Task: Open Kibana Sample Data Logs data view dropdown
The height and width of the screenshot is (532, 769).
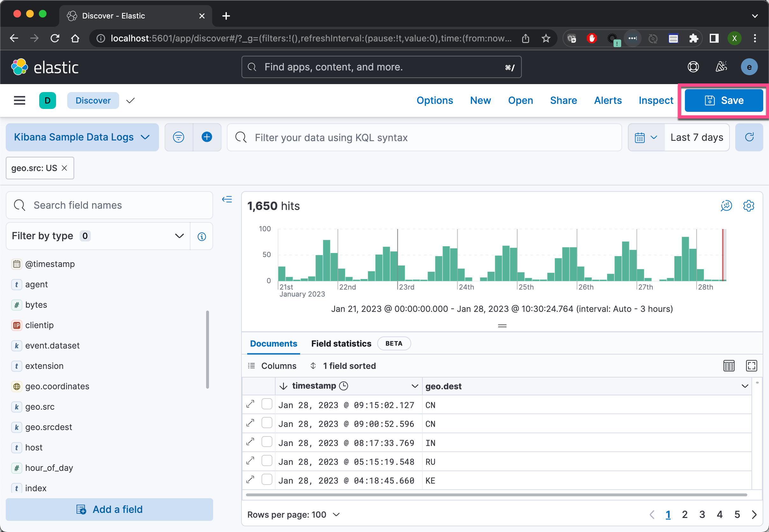Action: click(82, 137)
